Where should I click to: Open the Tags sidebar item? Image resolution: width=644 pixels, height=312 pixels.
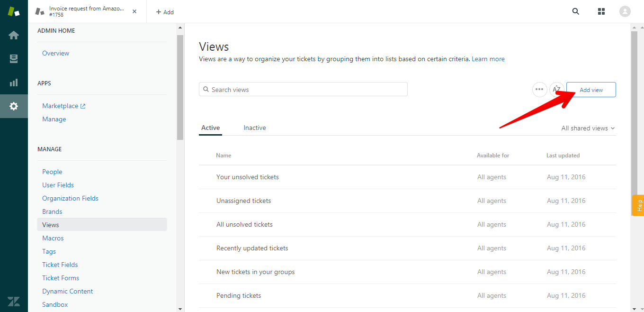coord(49,251)
